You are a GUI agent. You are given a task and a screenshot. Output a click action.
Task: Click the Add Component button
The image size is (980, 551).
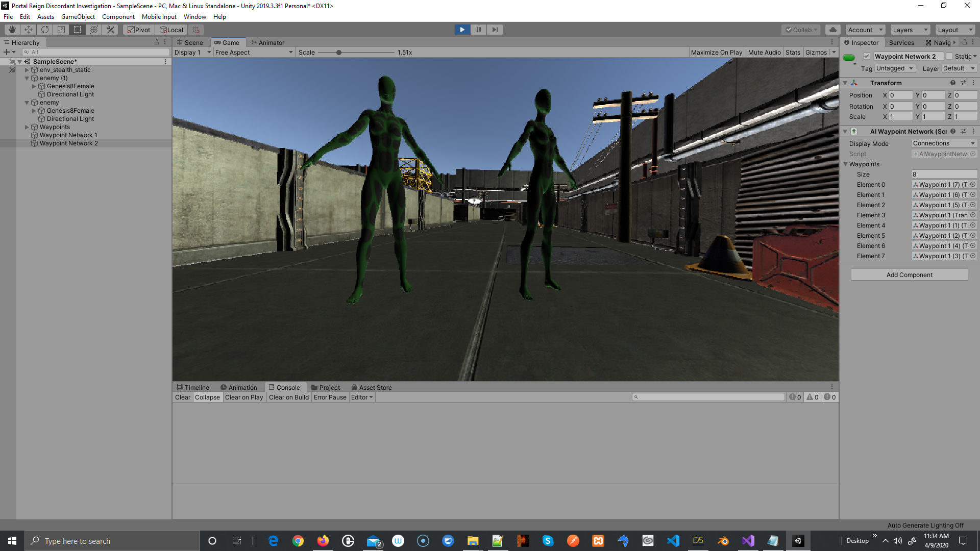pos(909,274)
